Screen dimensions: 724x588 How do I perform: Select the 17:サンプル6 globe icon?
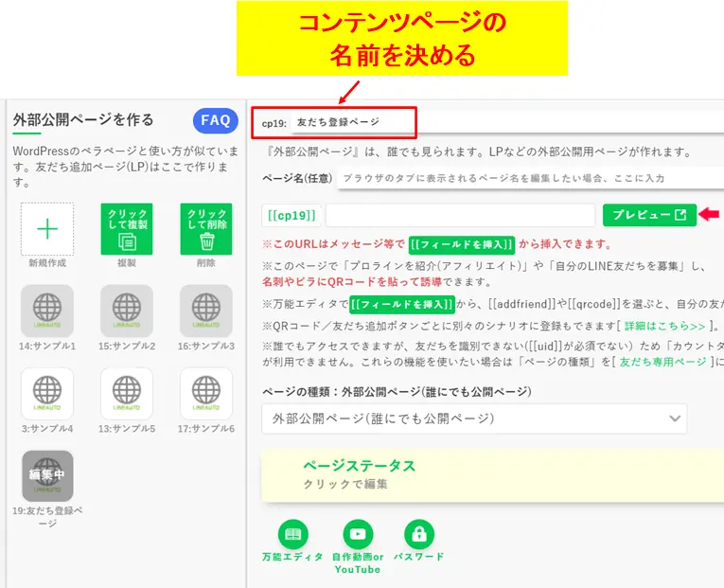click(x=206, y=394)
